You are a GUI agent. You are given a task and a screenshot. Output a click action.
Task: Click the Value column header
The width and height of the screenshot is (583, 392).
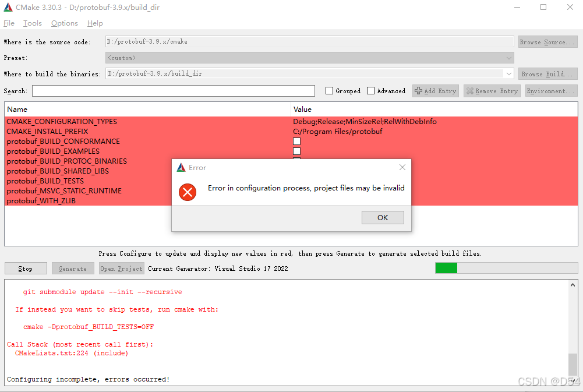coord(434,110)
